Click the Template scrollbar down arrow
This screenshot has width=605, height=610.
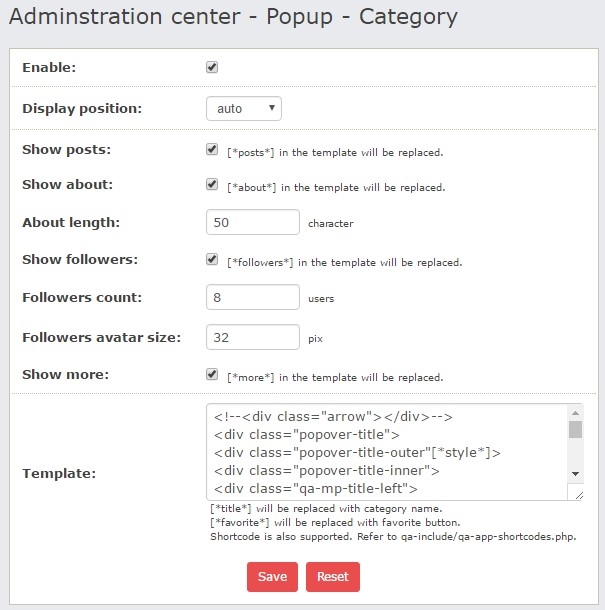tap(575, 473)
